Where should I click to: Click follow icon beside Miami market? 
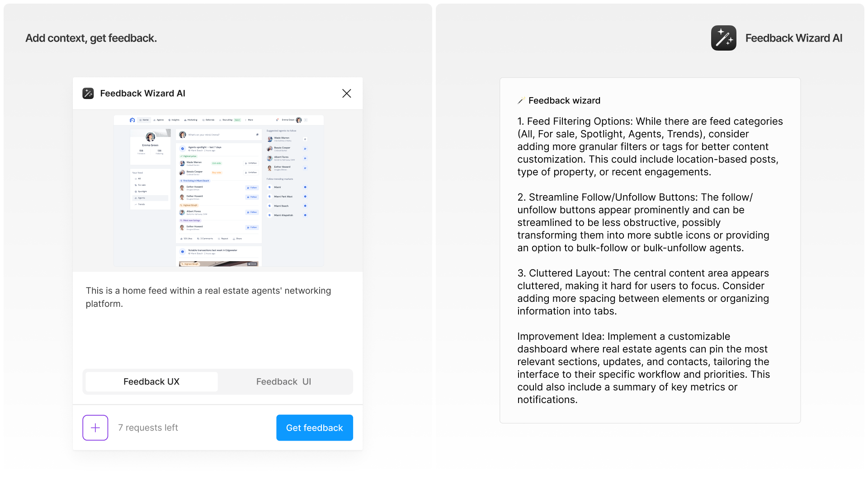click(305, 187)
